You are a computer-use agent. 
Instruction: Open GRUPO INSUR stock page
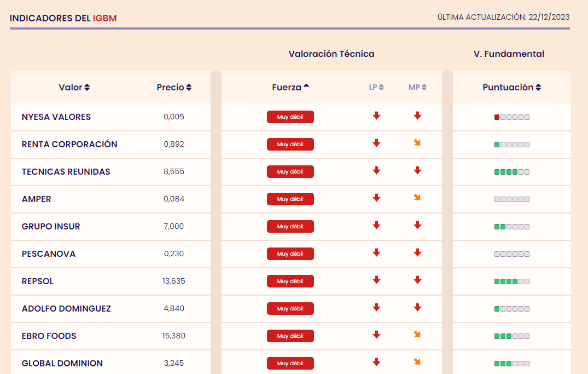point(51,227)
